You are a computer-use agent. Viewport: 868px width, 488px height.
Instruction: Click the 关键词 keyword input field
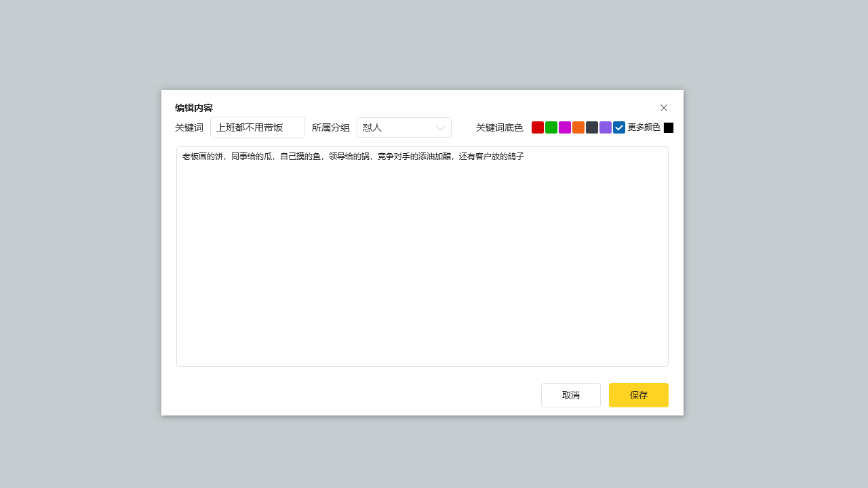click(x=258, y=127)
